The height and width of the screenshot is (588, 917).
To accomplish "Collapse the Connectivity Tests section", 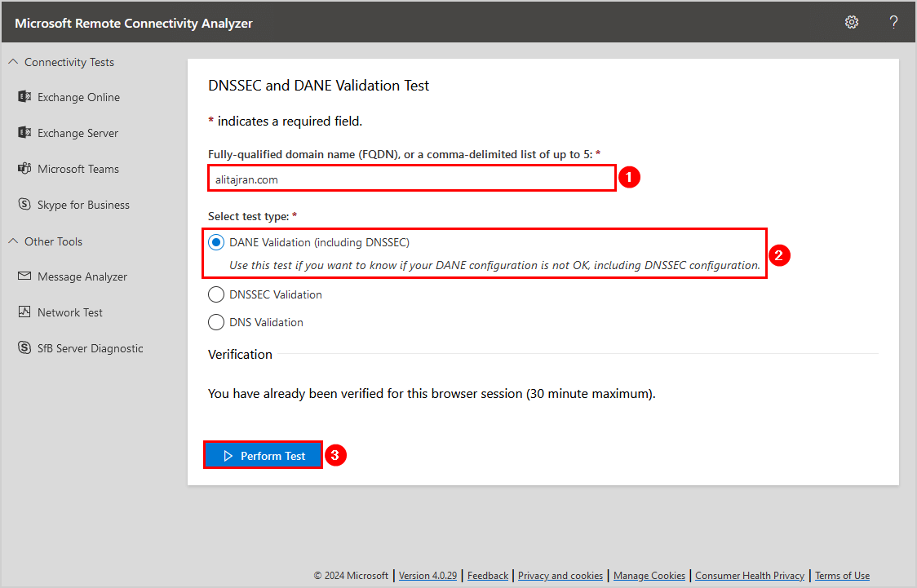I will pos(13,62).
